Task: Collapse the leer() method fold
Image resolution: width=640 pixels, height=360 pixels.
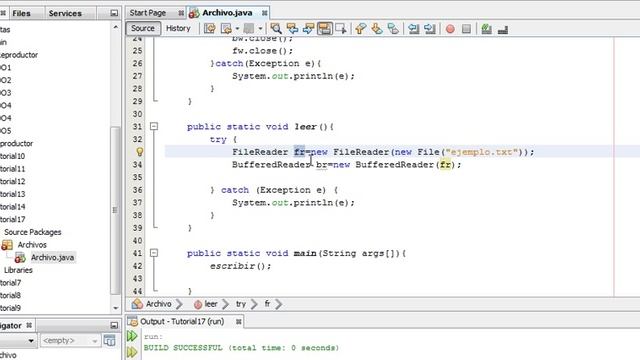Action: 154,127
